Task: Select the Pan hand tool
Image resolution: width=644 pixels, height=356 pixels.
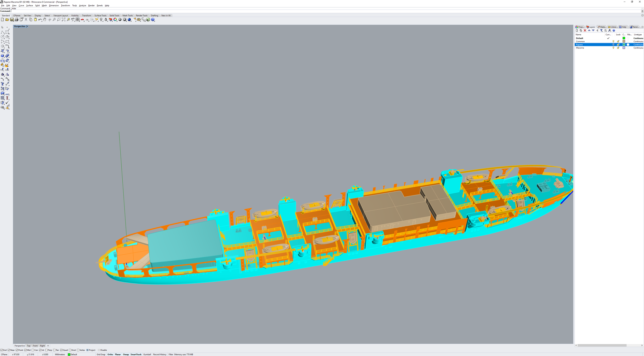Action: coord(45,20)
